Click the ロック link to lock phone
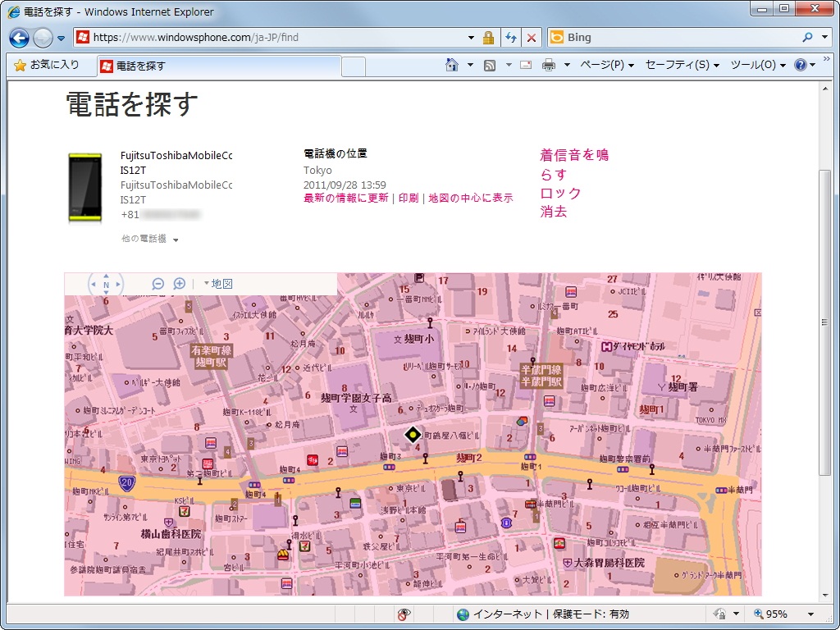Viewport: 840px width, 630px height. [x=560, y=193]
